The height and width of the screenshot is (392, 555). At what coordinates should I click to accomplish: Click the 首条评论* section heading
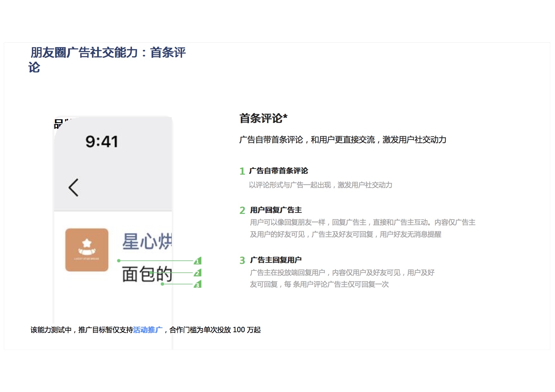tap(263, 118)
